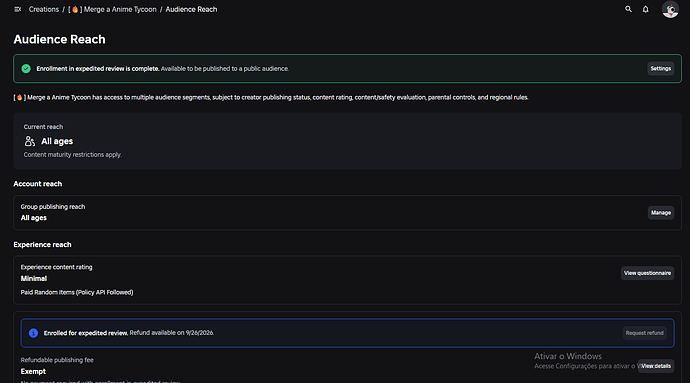The width and height of the screenshot is (690, 383).
Task: Click the 'Experience reach' heading
Action: click(x=42, y=245)
